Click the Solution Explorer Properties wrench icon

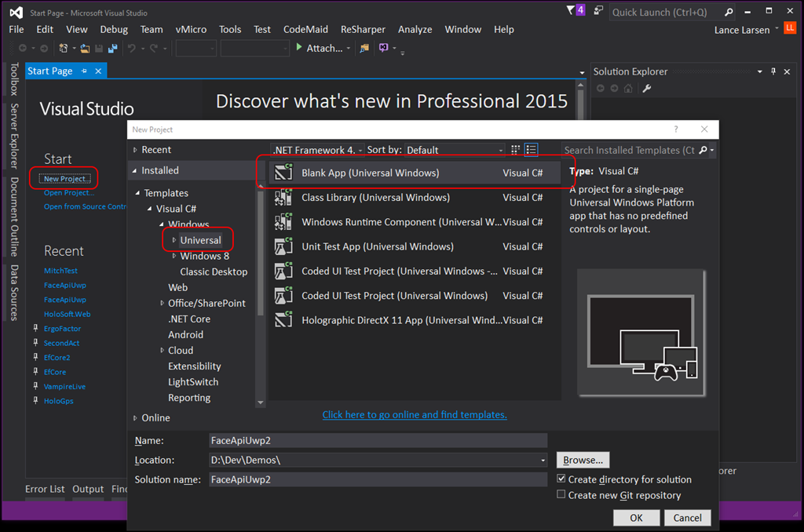coord(647,88)
